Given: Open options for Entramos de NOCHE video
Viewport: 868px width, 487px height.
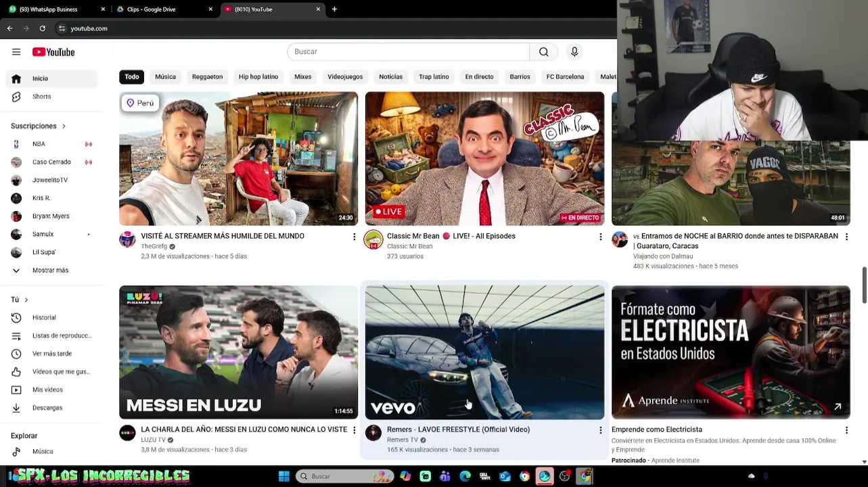Looking at the screenshot, I should point(846,237).
